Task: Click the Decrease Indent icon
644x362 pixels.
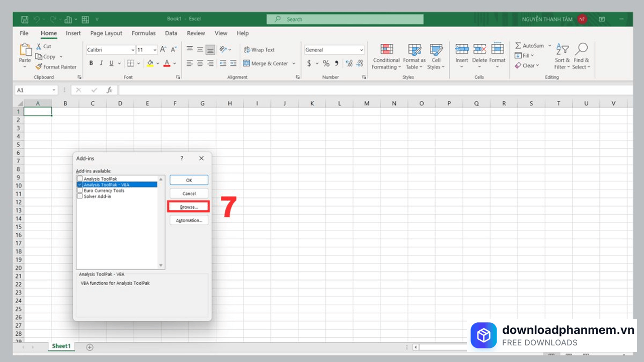Action: 223,63
